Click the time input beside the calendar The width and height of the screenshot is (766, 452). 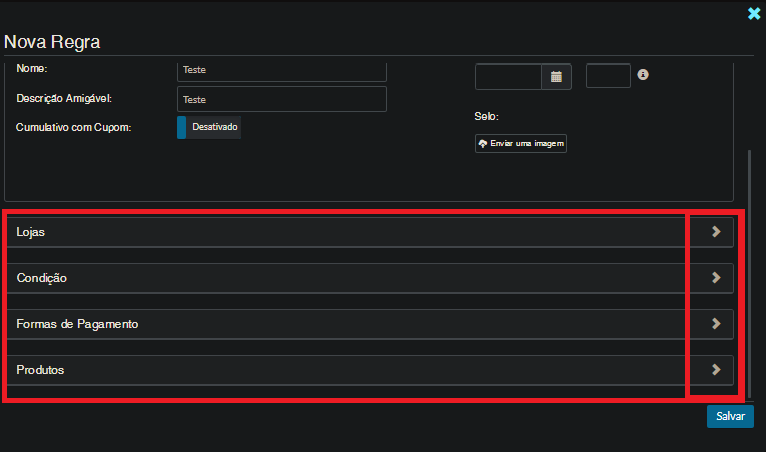tap(608, 76)
